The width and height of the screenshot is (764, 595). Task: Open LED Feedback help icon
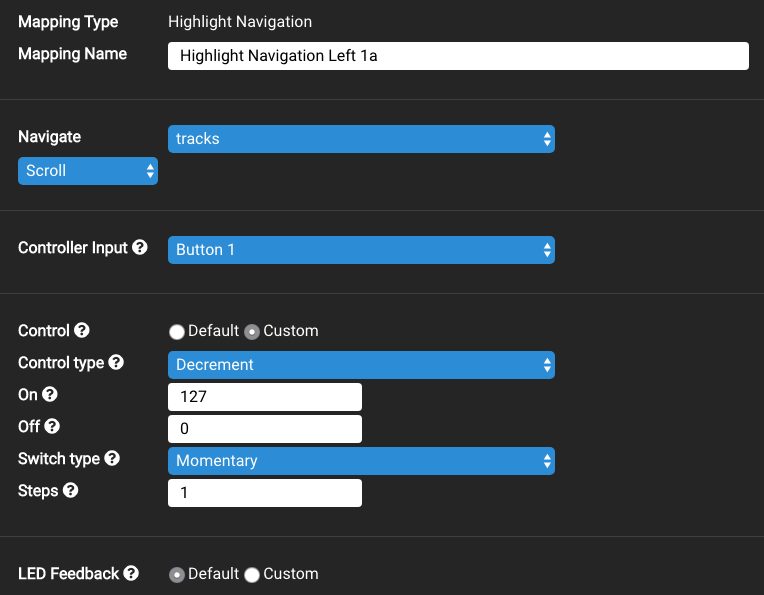coord(131,573)
